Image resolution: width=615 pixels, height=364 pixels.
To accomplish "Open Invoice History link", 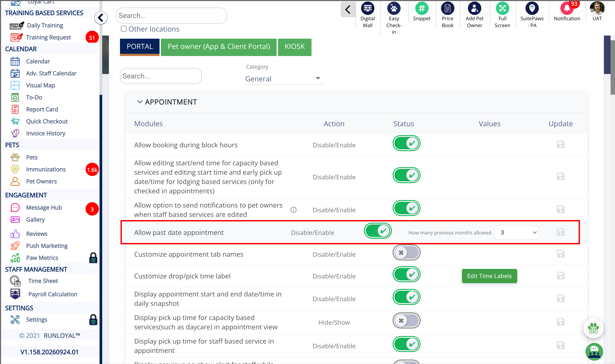I will point(46,133).
